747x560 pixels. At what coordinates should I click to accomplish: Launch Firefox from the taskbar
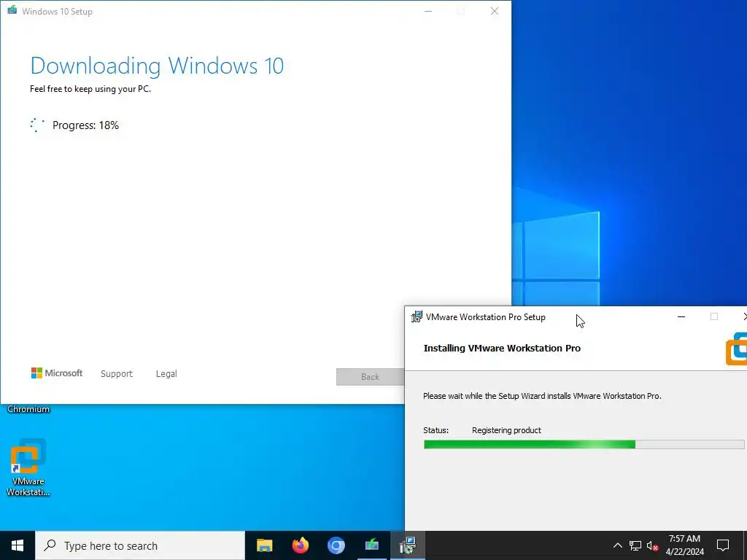pyautogui.click(x=300, y=545)
